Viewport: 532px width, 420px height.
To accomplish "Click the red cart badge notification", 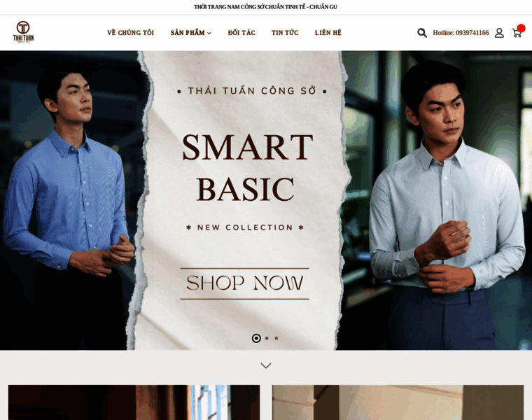I will [x=521, y=28].
